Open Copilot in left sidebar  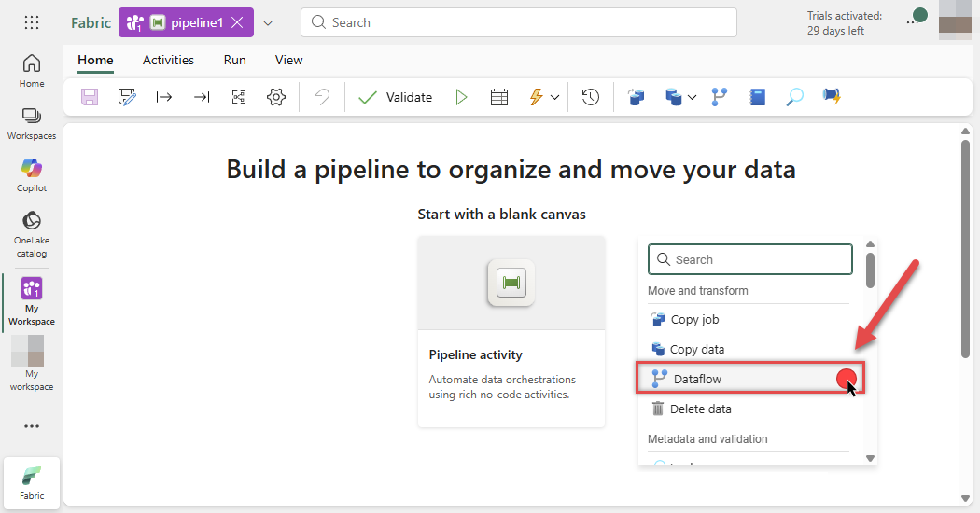point(32,175)
